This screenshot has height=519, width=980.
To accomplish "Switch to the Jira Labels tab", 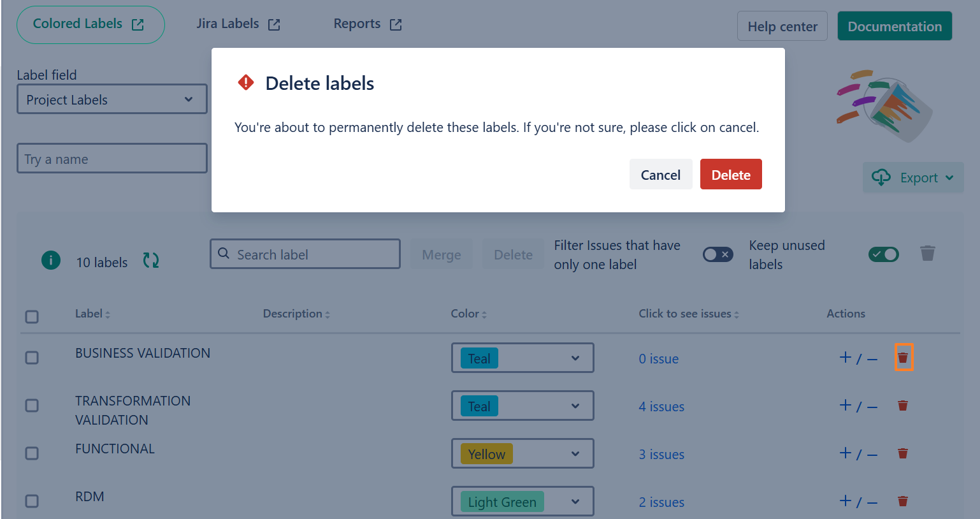I will [238, 24].
